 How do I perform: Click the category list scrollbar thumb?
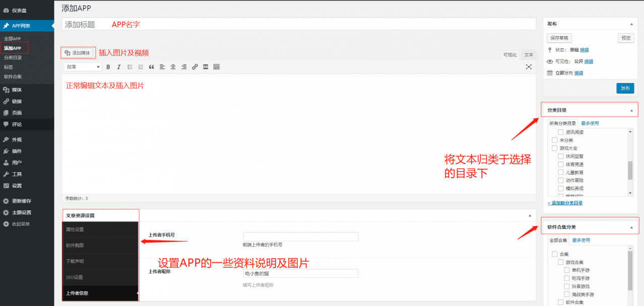point(630,170)
